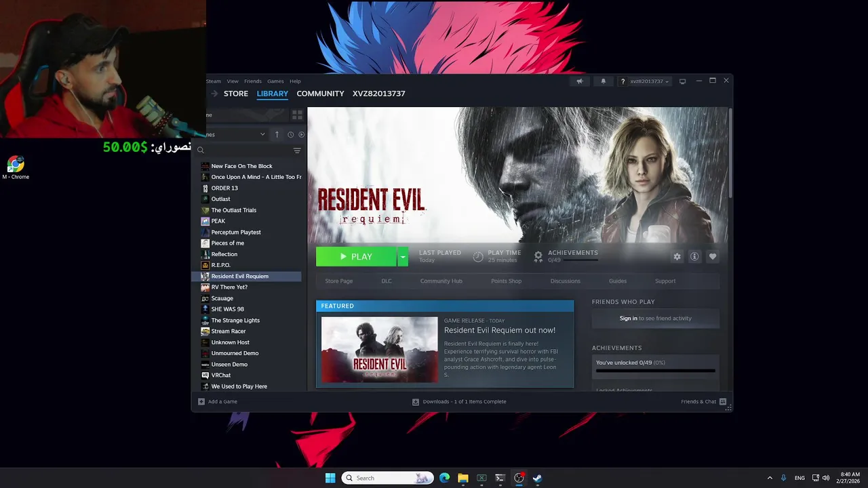Open the Windows Start menu

(330, 478)
